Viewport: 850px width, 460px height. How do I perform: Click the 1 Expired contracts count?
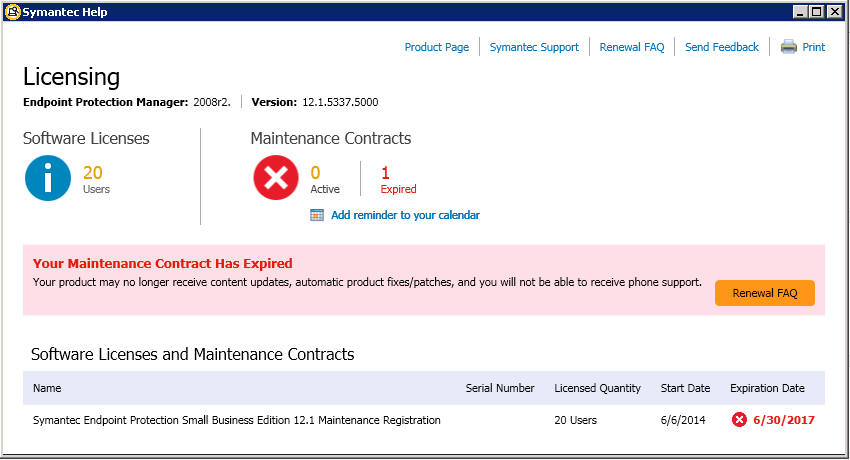click(398, 180)
